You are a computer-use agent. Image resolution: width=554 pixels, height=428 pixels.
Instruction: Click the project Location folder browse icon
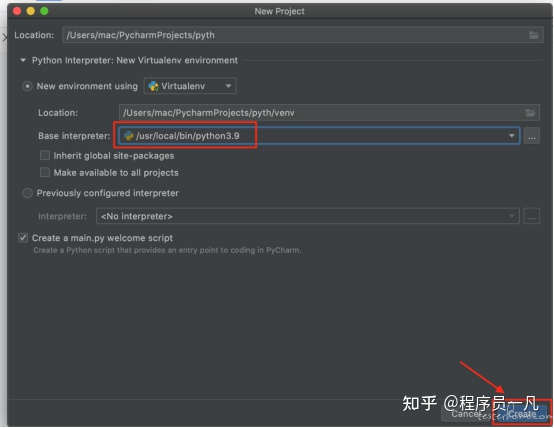[534, 35]
